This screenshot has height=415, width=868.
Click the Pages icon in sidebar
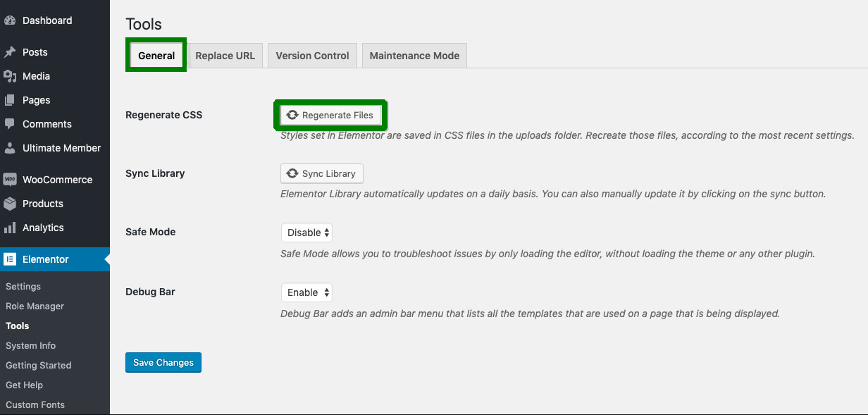tap(10, 100)
